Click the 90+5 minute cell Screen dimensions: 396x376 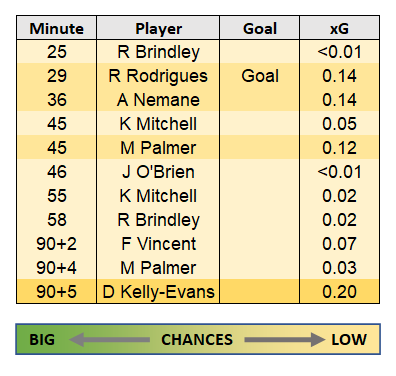57,292
